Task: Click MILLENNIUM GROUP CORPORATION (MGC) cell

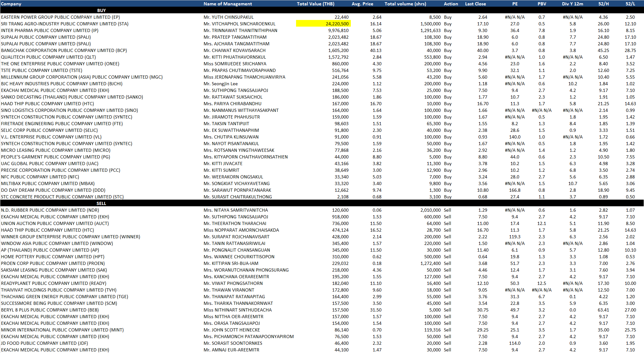Action: pyautogui.click(x=82, y=77)
